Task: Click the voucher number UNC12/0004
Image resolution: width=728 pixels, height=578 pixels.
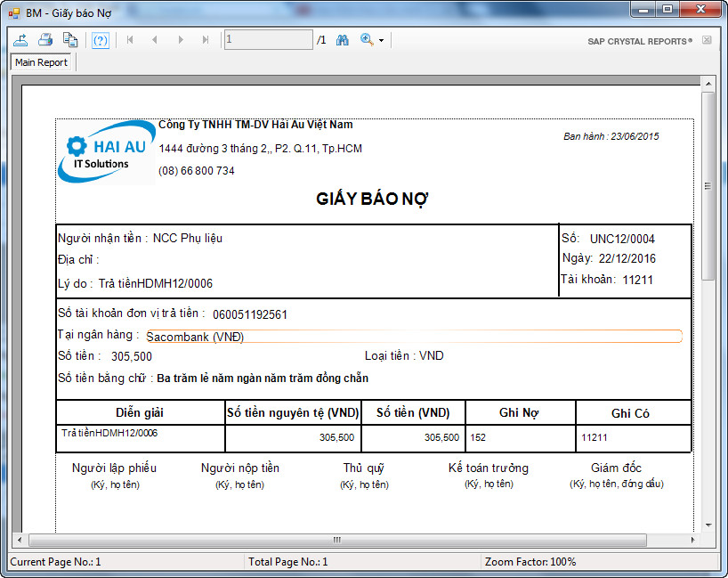Action: click(x=622, y=239)
